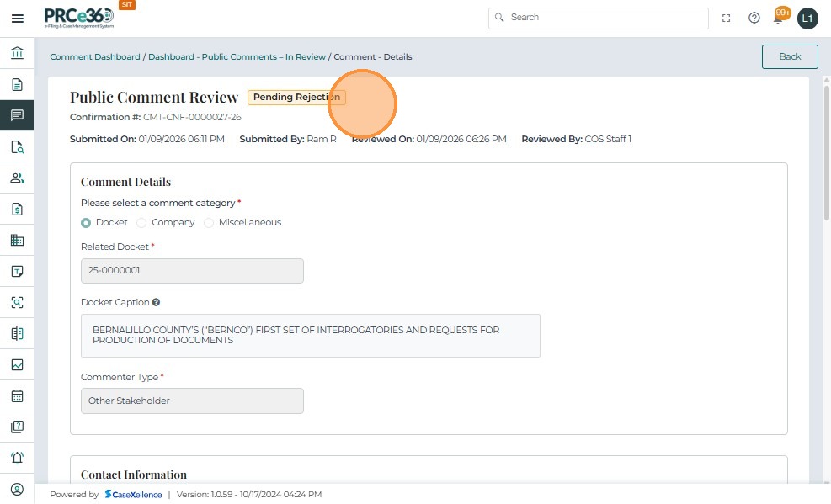831x504 pixels.
Task: Open the people/users sidebar icon
Action: pyautogui.click(x=17, y=178)
